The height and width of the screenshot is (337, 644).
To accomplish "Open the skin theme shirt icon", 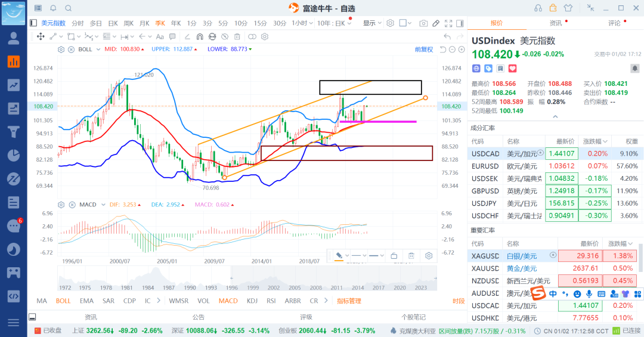I will (568, 8).
